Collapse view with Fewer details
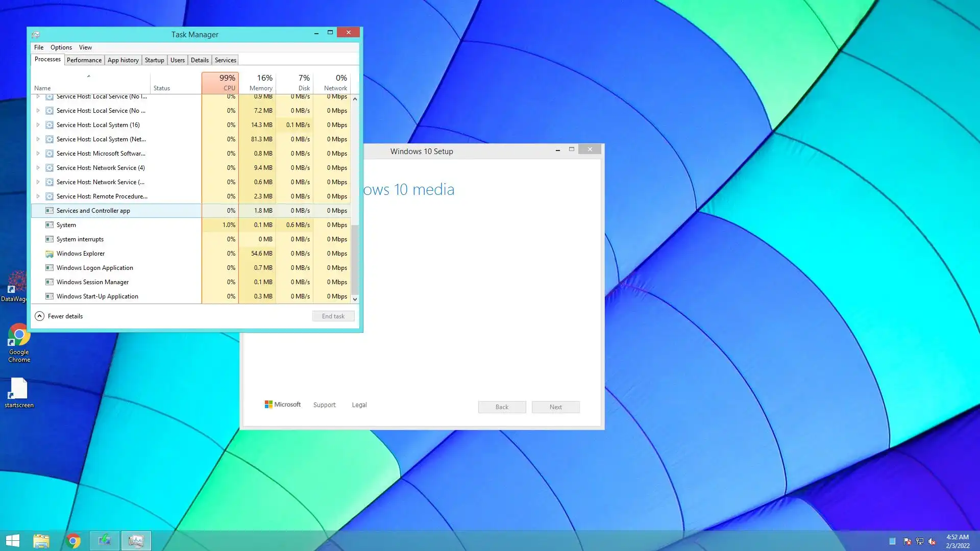980x551 pixels. [59, 316]
